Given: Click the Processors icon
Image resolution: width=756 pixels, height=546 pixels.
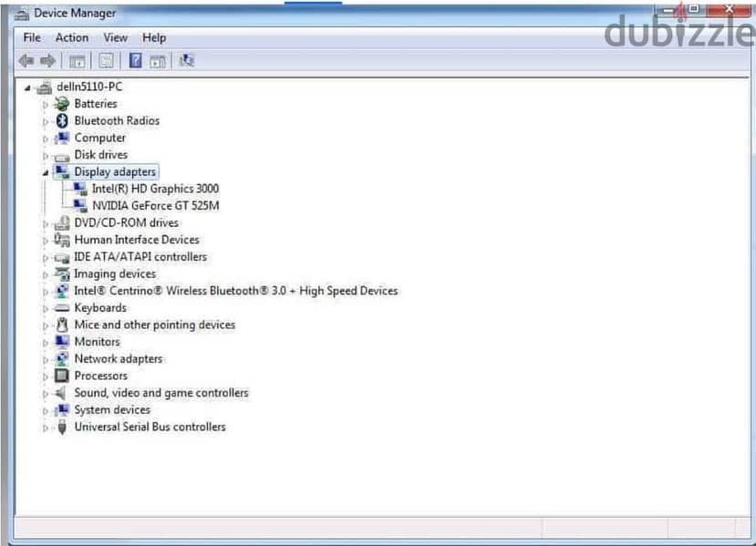Looking at the screenshot, I should (62, 376).
